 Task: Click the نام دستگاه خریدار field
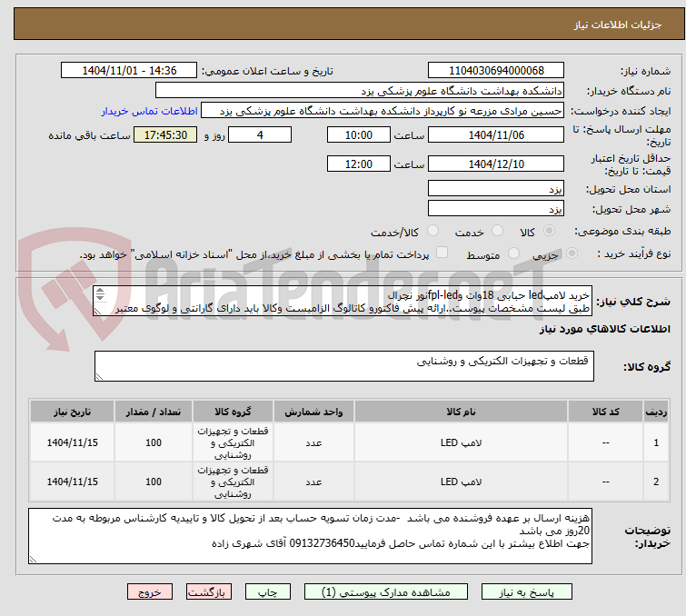(360, 91)
